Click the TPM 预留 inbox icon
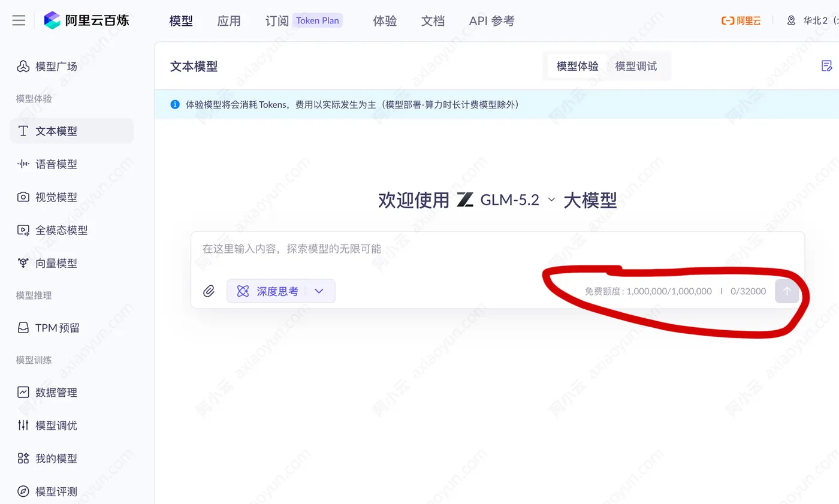Image resolution: width=839 pixels, height=504 pixels. 23,328
